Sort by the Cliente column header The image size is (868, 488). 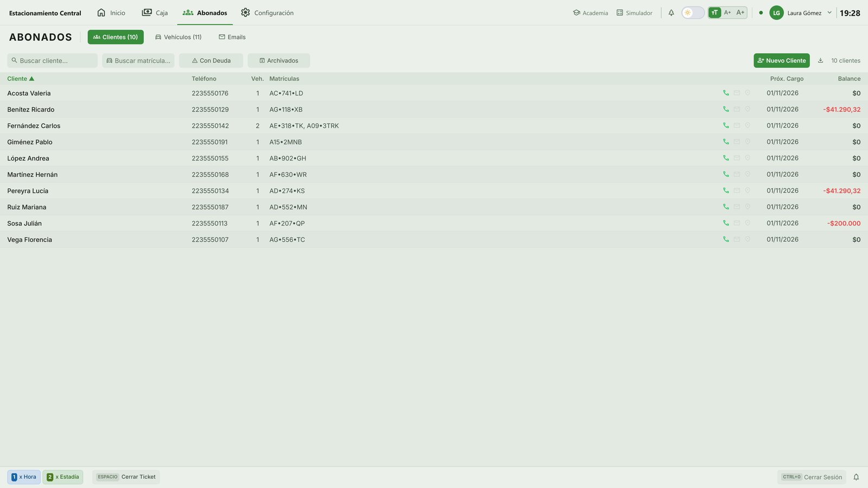(x=21, y=79)
